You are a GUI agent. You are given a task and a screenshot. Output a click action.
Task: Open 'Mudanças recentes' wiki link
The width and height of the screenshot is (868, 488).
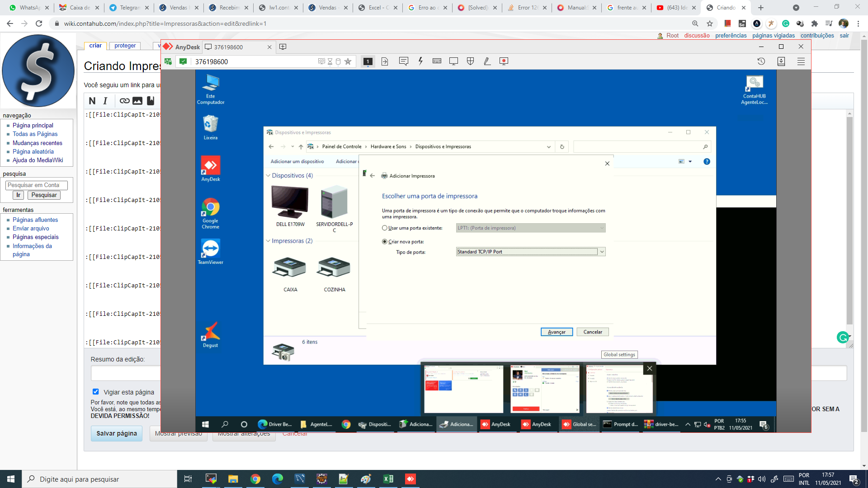pyautogui.click(x=38, y=143)
